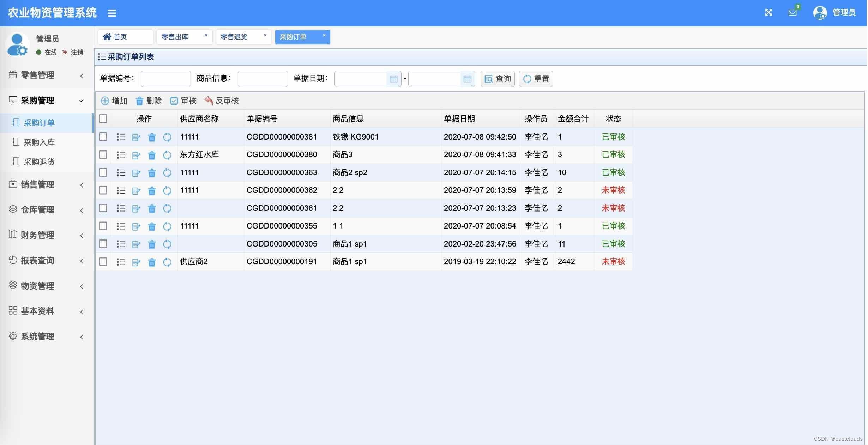Click the 删除 (Delete) toolbar icon
The width and height of the screenshot is (868, 445).
(x=140, y=101)
